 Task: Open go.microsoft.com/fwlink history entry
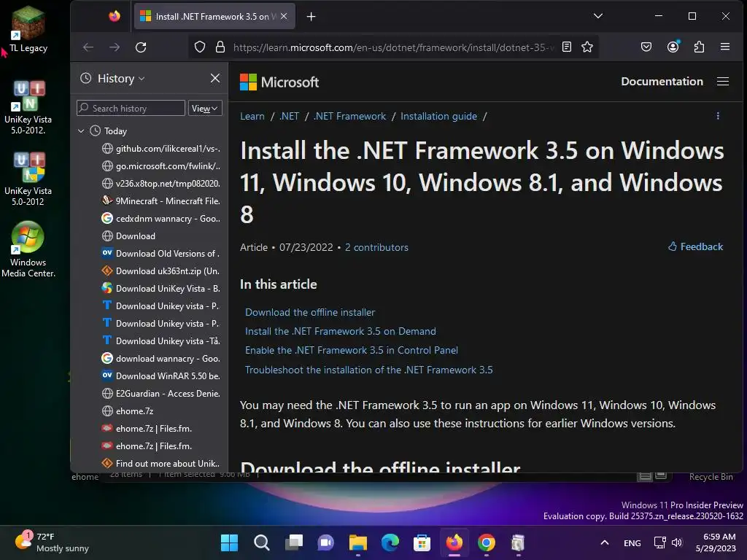[161, 166]
